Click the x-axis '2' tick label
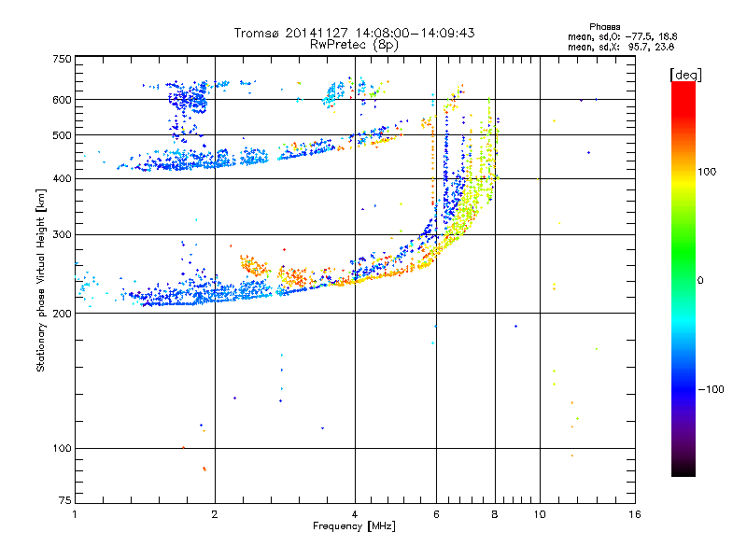Image resolution: width=747 pixels, height=560 pixels. click(215, 514)
